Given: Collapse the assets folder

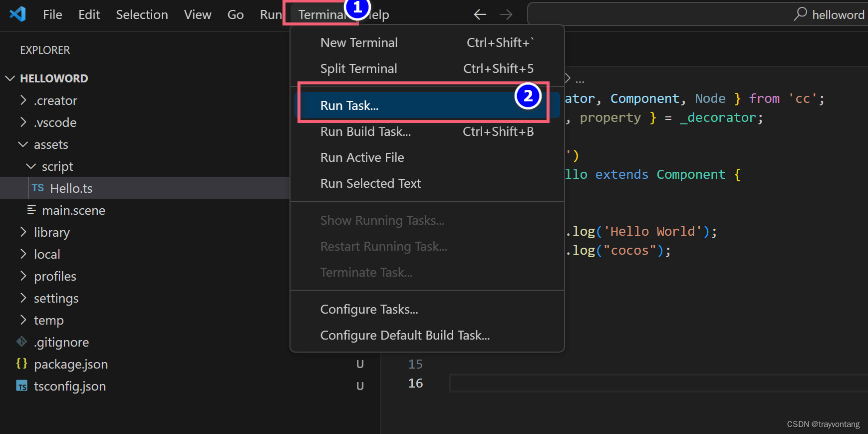Looking at the screenshot, I should coord(23,144).
